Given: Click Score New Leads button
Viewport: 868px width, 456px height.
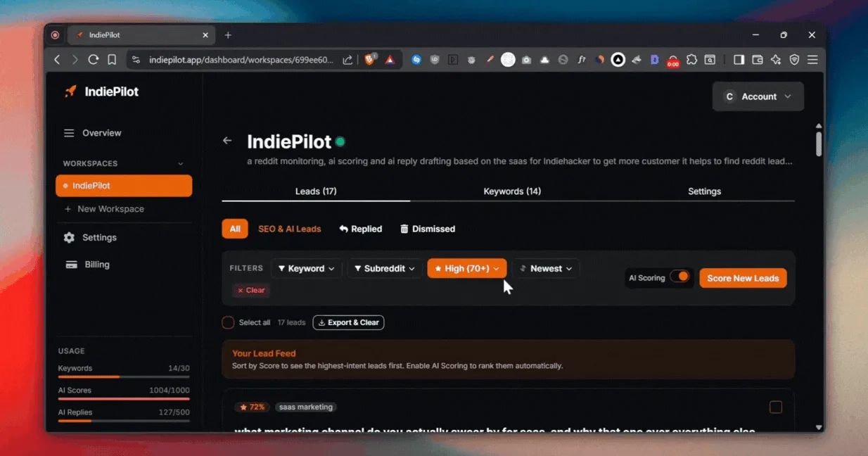Looking at the screenshot, I should (x=743, y=278).
